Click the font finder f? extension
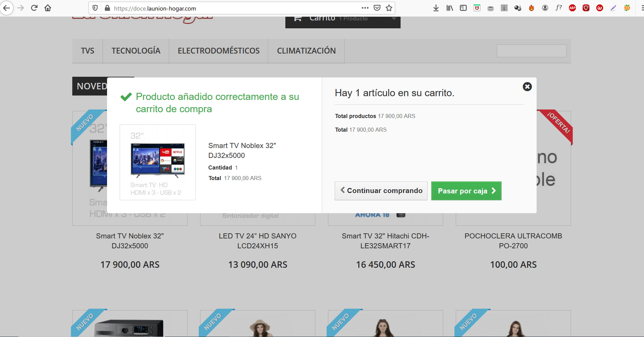The width and height of the screenshot is (644, 337). tap(559, 8)
